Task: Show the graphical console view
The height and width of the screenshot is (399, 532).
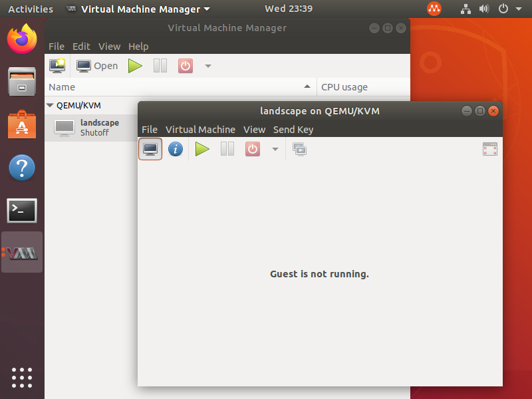Action: [150, 149]
